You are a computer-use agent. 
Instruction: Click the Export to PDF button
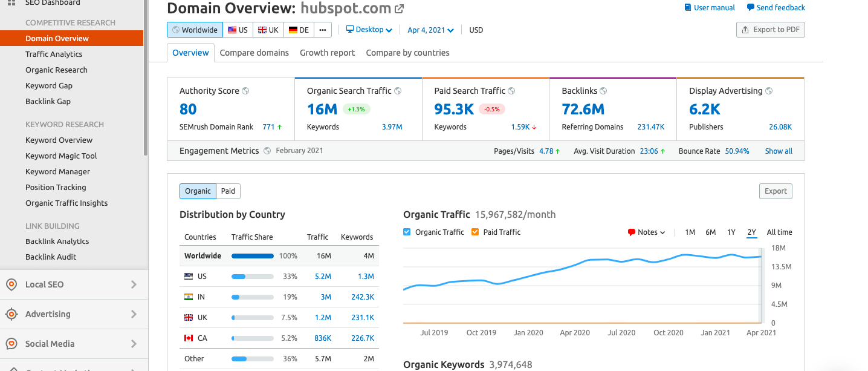tap(771, 30)
